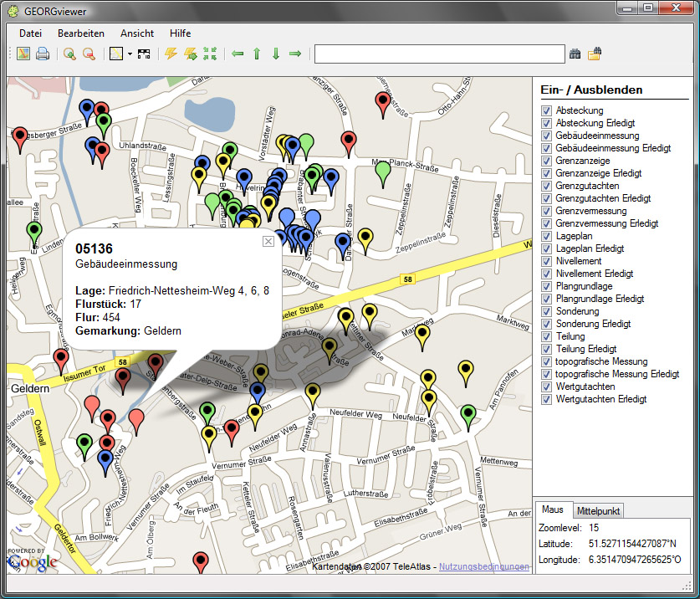The width and height of the screenshot is (700, 599).
Task: Open the Hilfe menu
Action: click(x=181, y=33)
